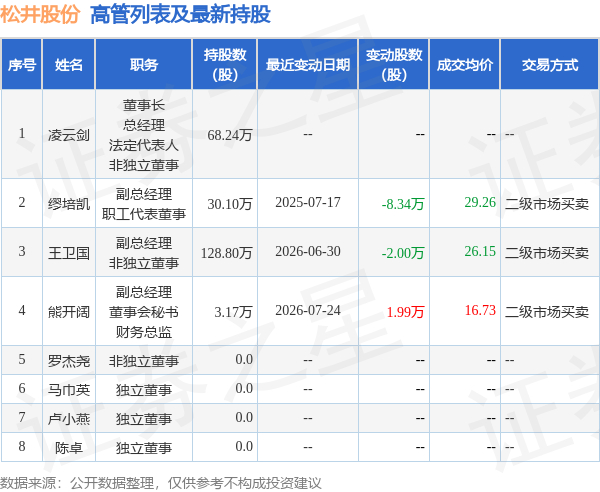This screenshot has height=492, width=600.
Task: Click the name 罗杰尧
Action: pos(69,360)
